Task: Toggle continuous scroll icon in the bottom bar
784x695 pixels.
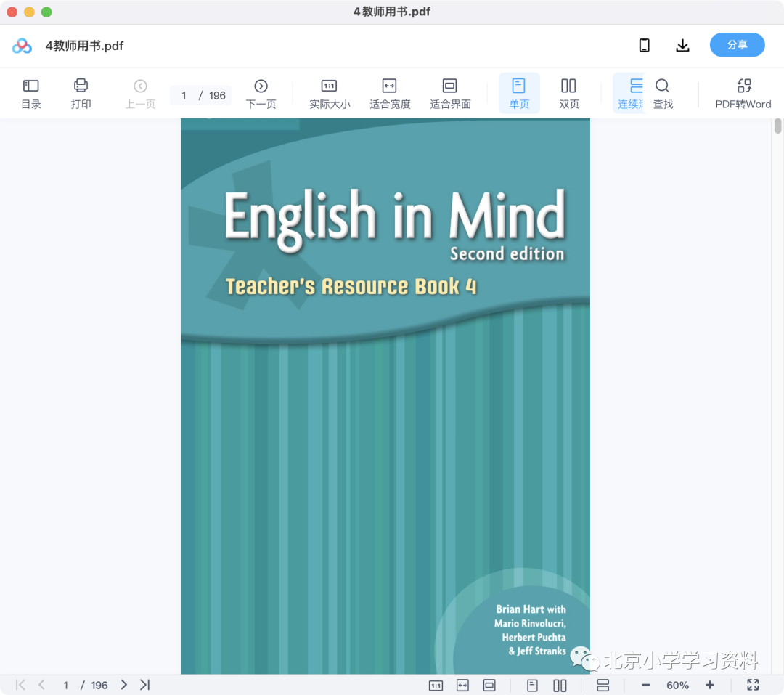Action: (x=603, y=686)
